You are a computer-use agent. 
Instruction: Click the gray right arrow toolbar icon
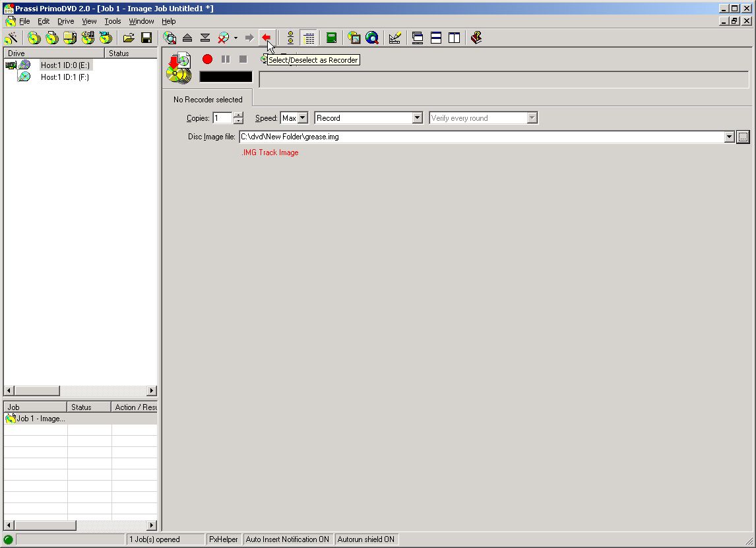(249, 38)
